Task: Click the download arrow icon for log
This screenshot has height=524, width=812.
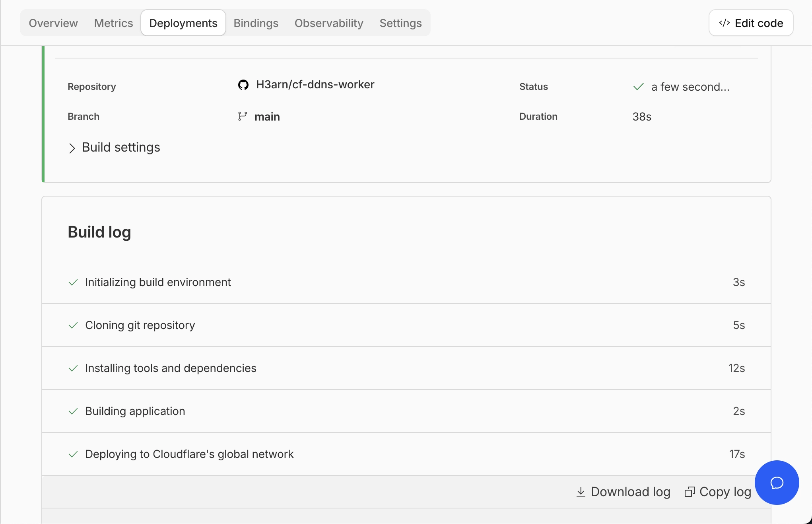Action: (581, 492)
